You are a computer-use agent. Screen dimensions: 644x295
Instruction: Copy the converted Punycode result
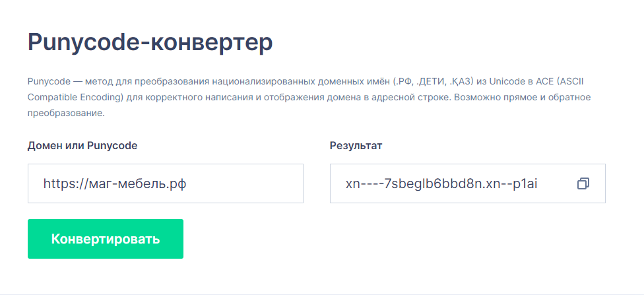point(583,183)
